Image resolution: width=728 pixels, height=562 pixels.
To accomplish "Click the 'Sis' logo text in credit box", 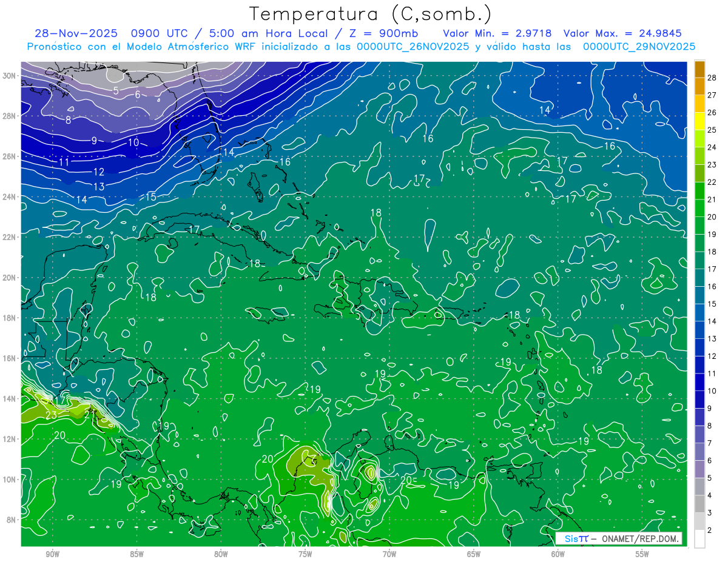I will (571, 538).
